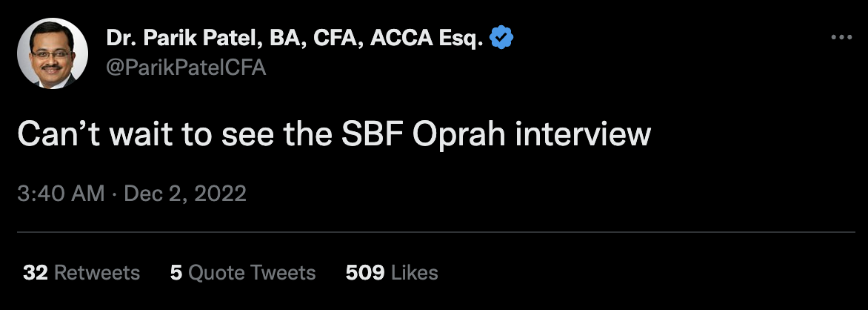Click the blue verified badge
The height and width of the screenshot is (310, 868).
point(503,39)
